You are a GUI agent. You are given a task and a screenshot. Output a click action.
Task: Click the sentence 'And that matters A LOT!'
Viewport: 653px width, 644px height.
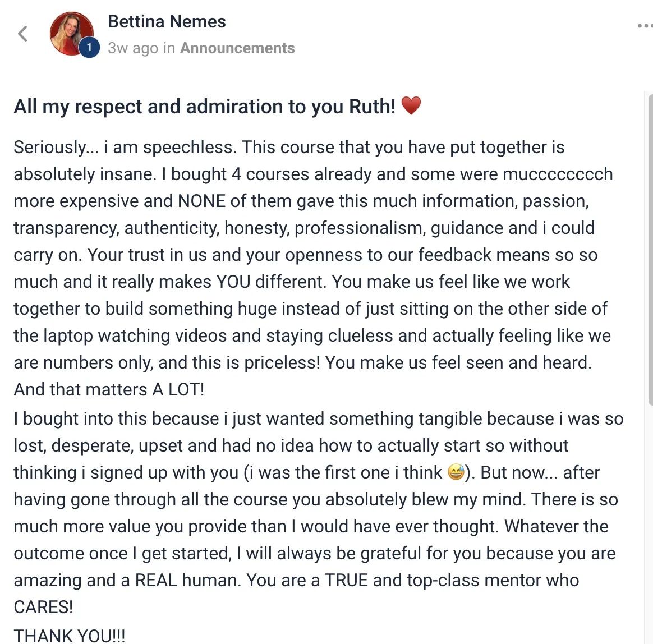pos(109,389)
